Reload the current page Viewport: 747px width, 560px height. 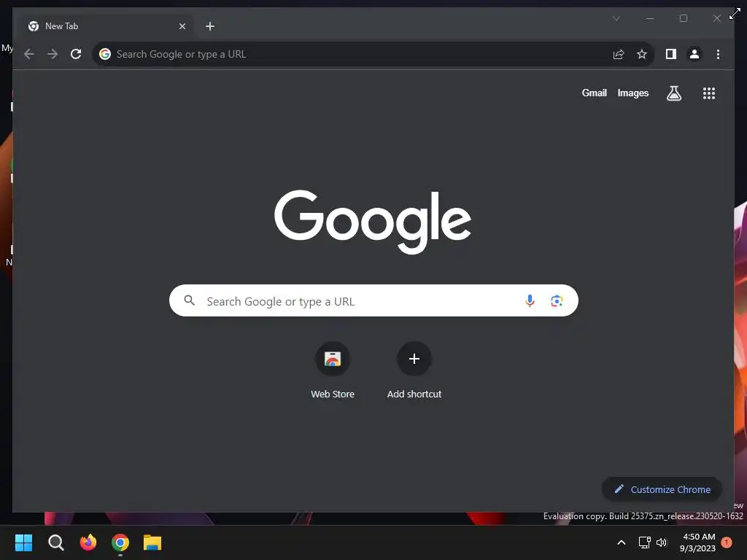pos(76,54)
